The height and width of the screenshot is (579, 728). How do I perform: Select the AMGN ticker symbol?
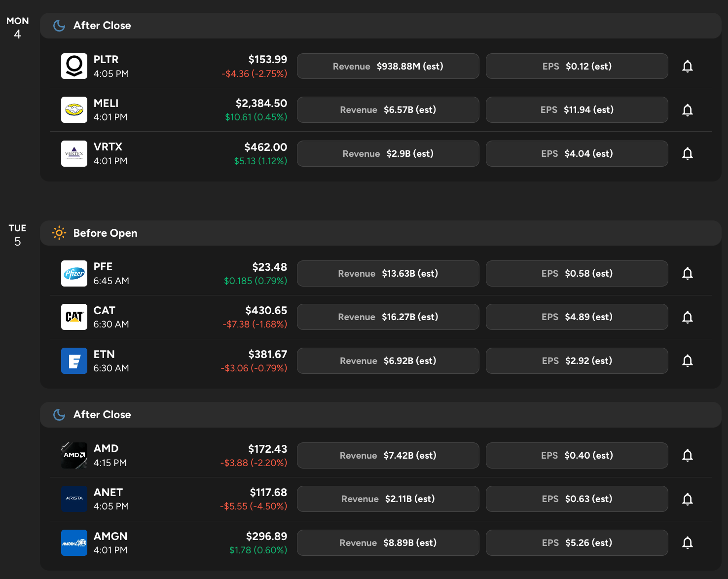[110, 536]
